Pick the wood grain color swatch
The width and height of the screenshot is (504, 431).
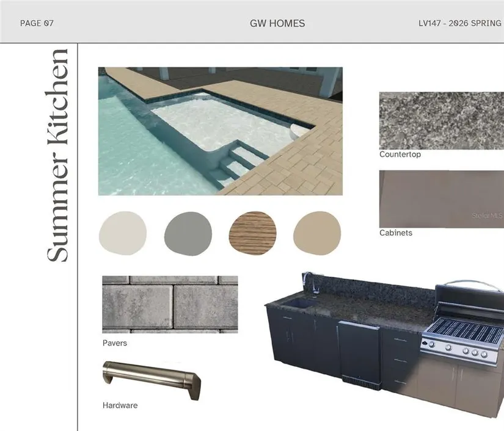[x=252, y=233]
